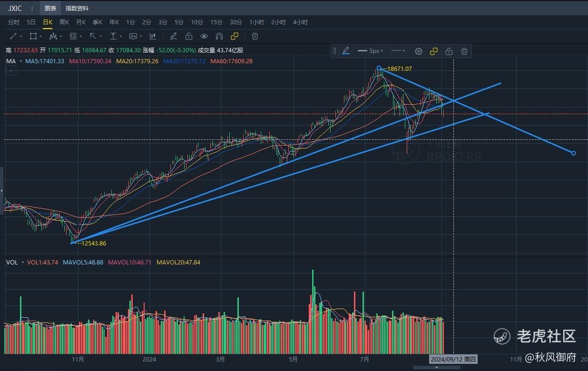Select the 季K timeframe

click(98, 22)
